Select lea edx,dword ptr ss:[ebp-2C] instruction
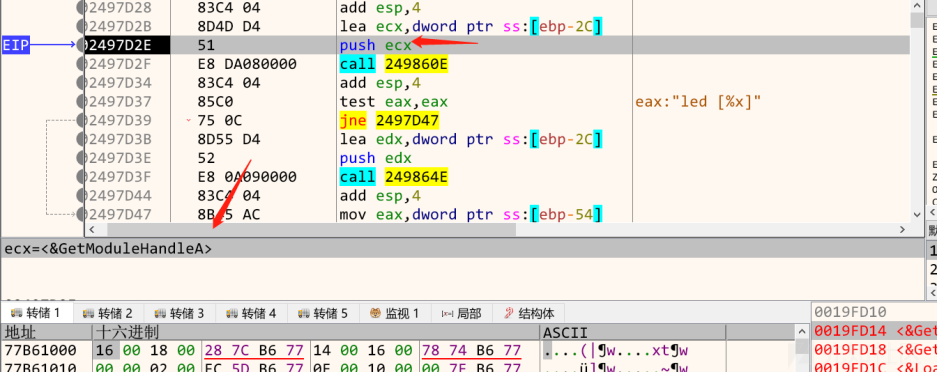The height and width of the screenshot is (372, 937). click(470, 139)
